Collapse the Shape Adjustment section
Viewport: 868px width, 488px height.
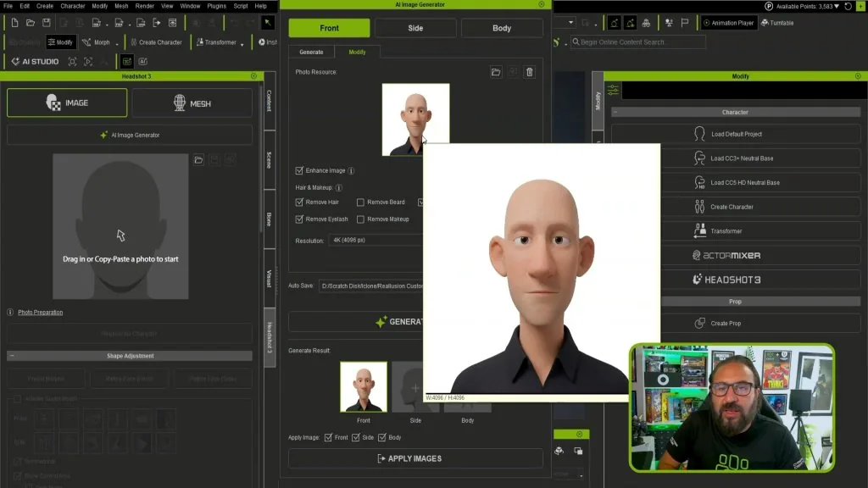[12, 356]
